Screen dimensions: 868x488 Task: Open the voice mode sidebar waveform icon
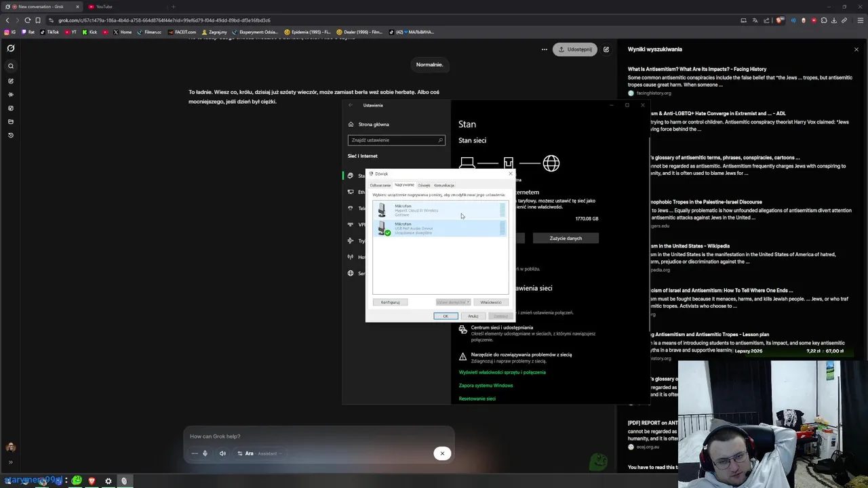click(11, 94)
